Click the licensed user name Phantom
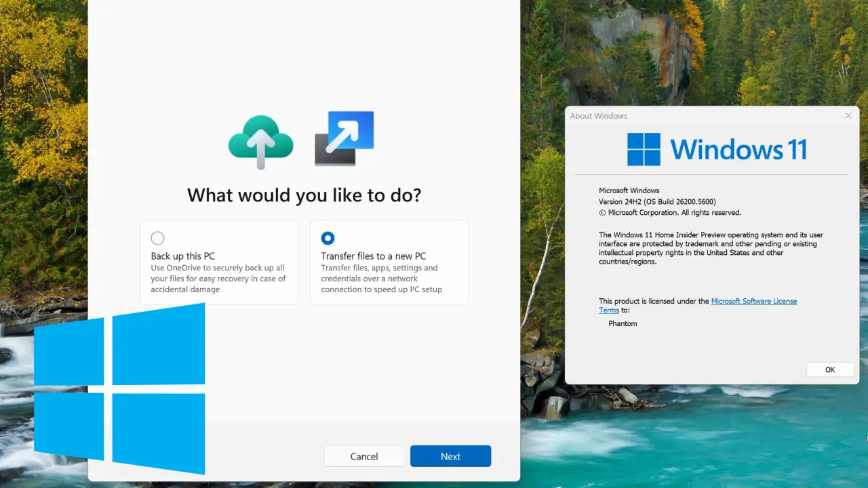The image size is (868, 488). point(623,323)
